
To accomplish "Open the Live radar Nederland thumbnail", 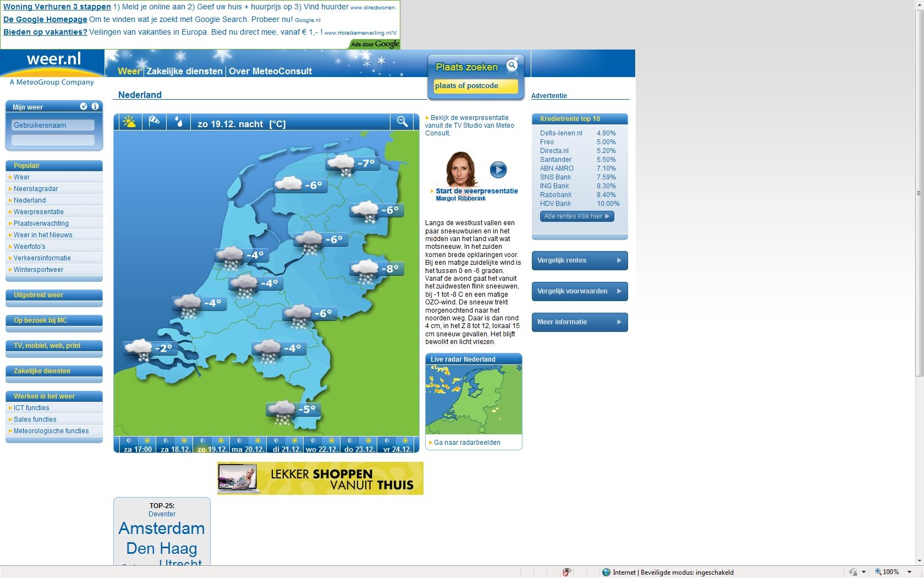I will pos(474,400).
